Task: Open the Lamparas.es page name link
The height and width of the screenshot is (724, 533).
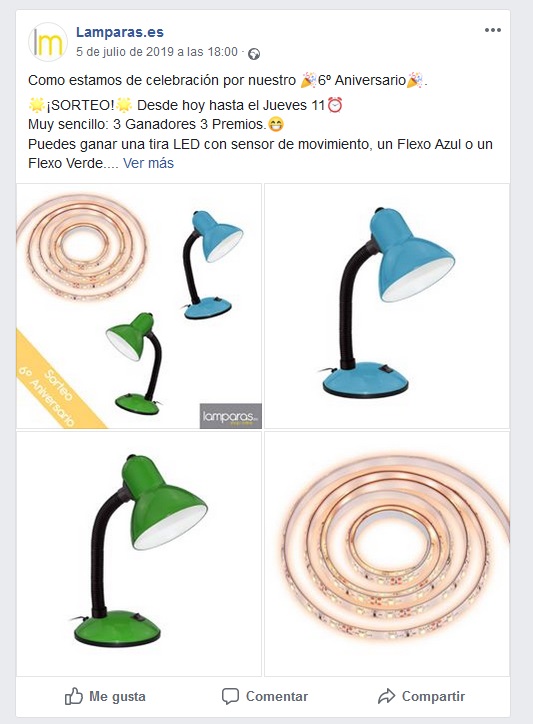Action: point(120,32)
